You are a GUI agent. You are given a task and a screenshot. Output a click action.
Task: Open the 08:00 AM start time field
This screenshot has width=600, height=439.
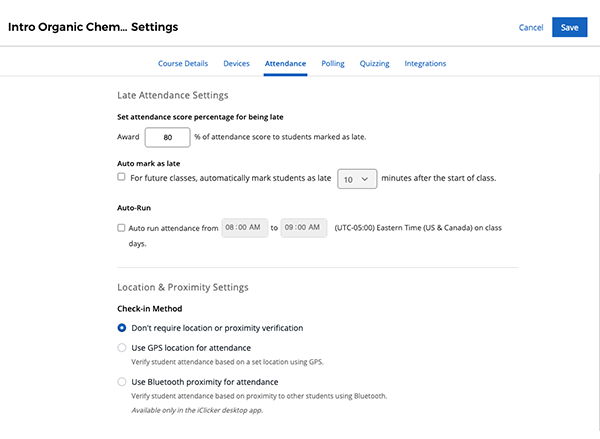pos(245,228)
